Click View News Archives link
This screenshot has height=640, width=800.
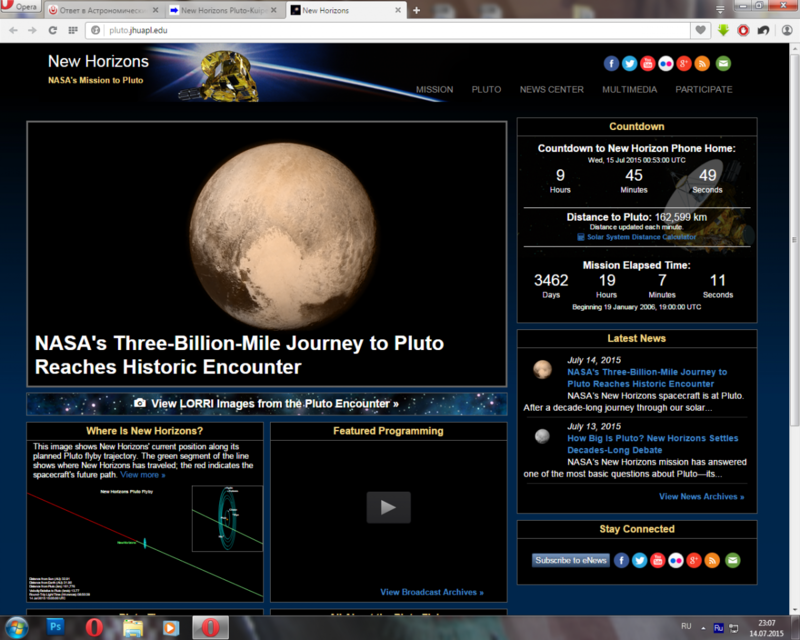coord(702,497)
